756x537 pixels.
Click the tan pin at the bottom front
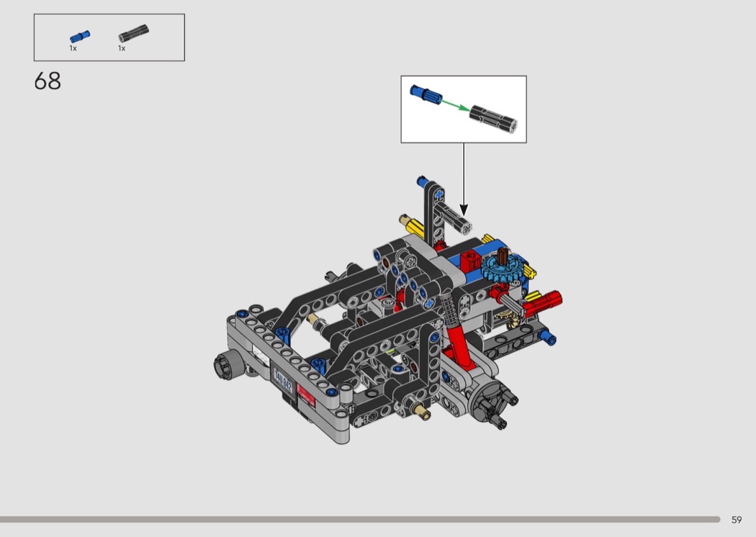423,412
